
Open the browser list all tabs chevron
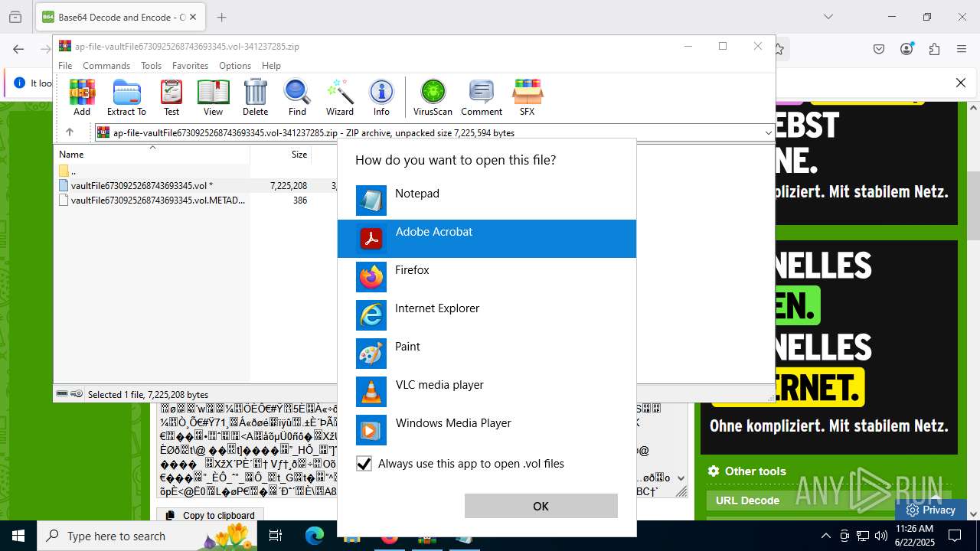coord(828,17)
